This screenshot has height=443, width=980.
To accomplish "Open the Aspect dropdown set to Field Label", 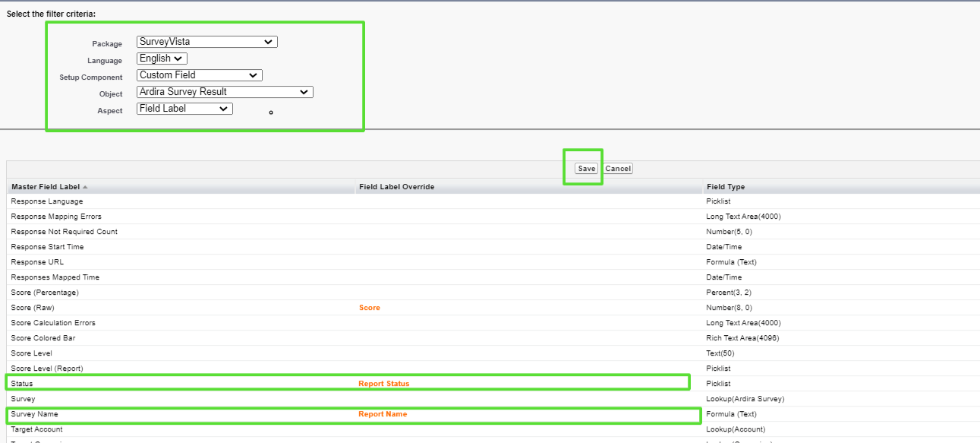I will (x=184, y=108).
